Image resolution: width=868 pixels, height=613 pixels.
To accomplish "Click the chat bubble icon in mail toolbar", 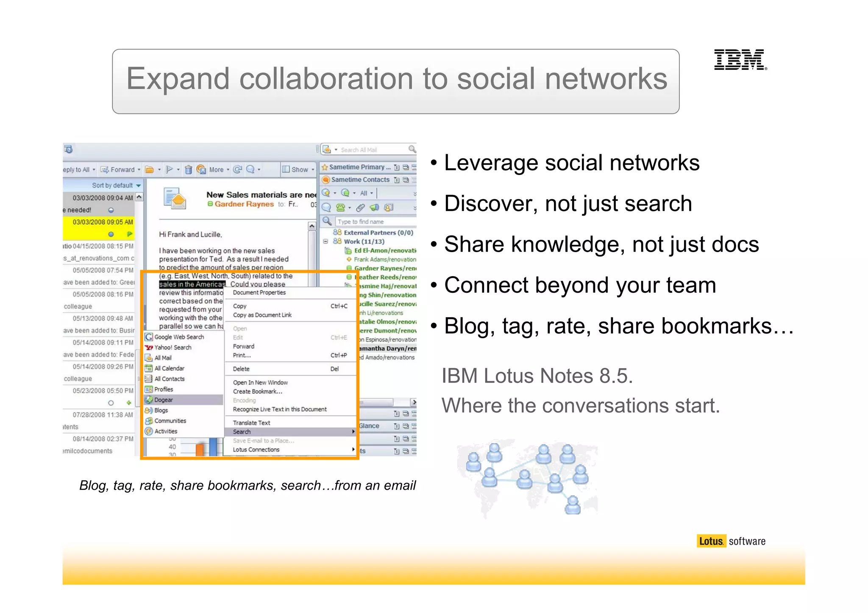I will (250, 170).
